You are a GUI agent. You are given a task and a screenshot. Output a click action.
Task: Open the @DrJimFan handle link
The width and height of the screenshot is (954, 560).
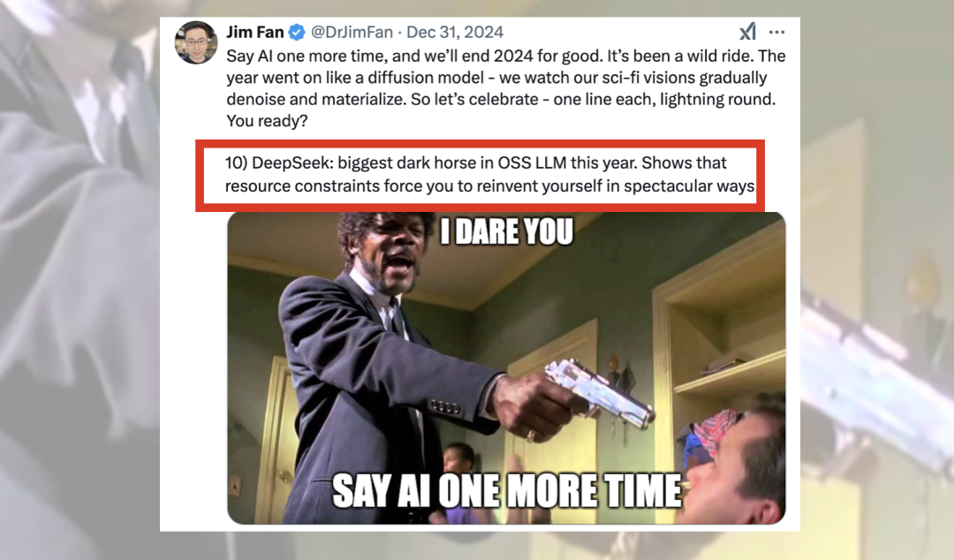[352, 32]
